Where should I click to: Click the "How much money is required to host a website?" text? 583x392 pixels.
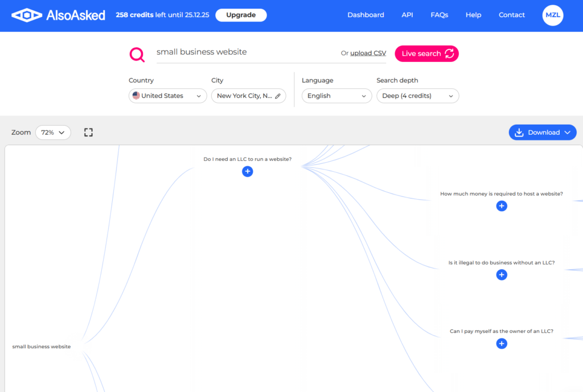click(x=502, y=193)
